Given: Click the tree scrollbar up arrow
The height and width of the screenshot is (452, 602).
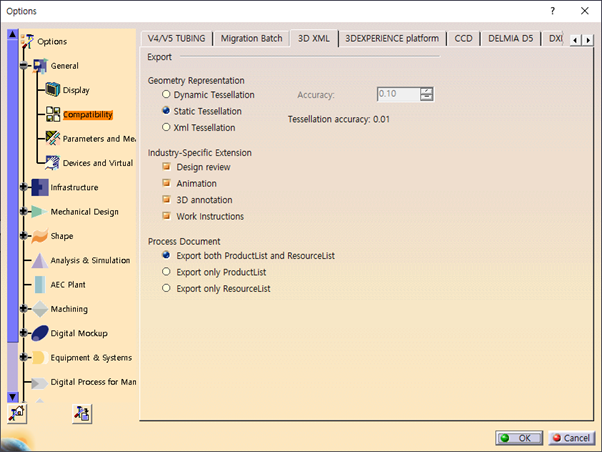Looking at the screenshot, I should click(13, 34).
